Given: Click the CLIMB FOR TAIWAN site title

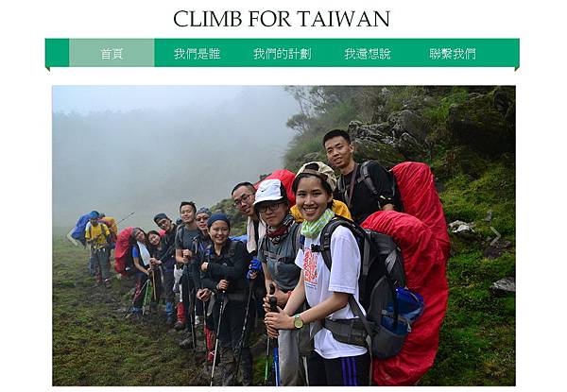Looking at the screenshot, I should (x=282, y=19).
